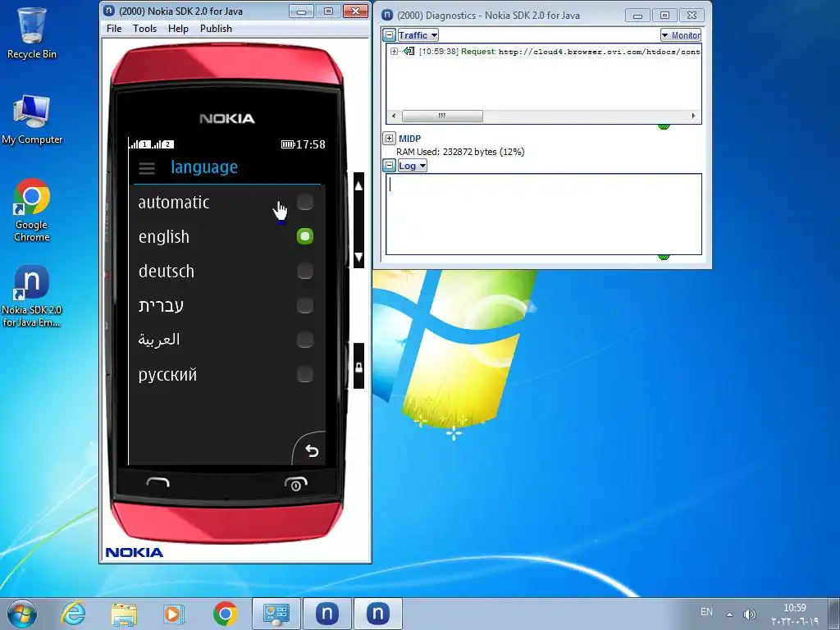This screenshot has width=840, height=630.
Task: Click inside the Log text area
Action: [544, 214]
